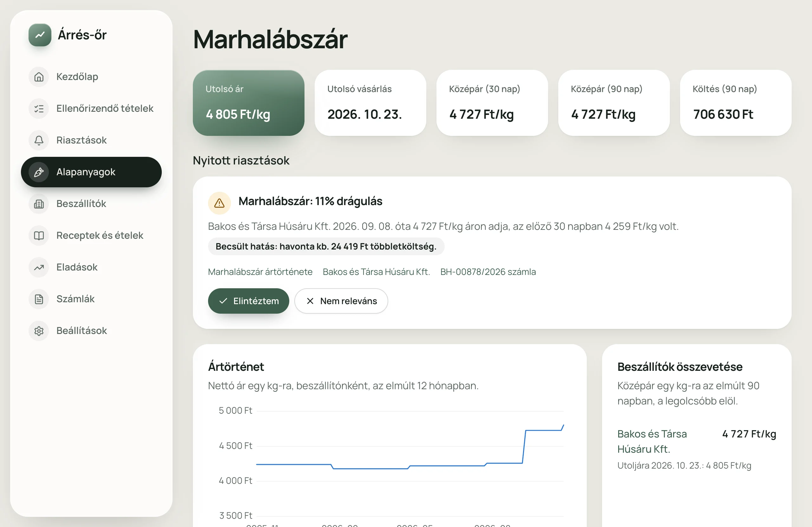
Task: Click the Árrés-őr app name text
Action: (x=82, y=35)
